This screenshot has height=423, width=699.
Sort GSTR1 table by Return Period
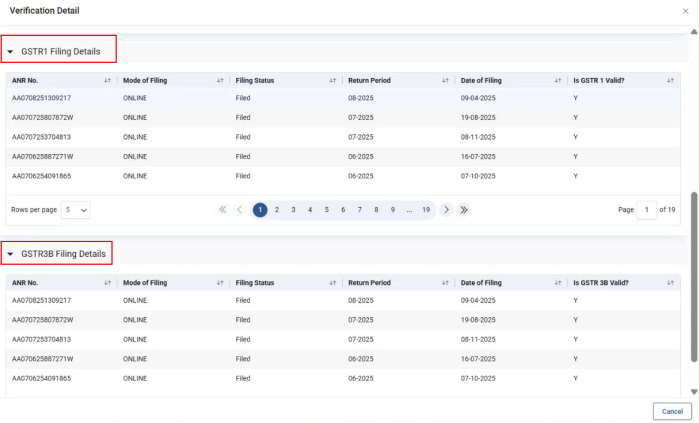445,79
